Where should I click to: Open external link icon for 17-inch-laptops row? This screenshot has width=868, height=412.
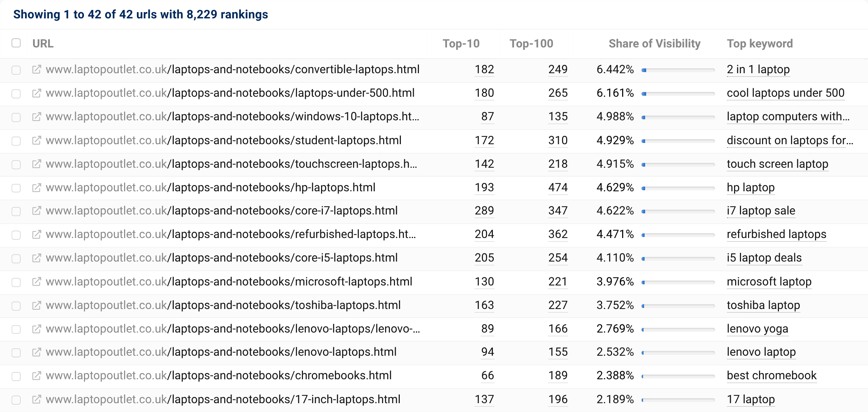(x=36, y=399)
